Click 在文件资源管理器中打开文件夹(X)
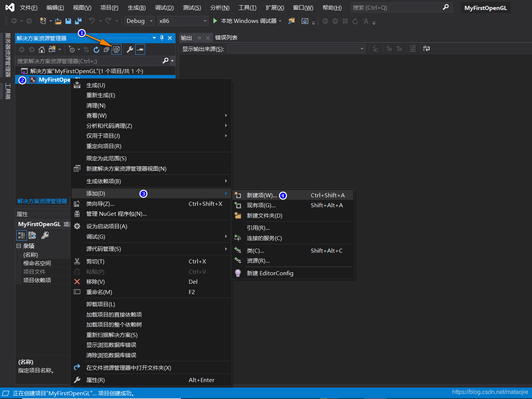Screen dimensions: 532x399 tap(151, 368)
